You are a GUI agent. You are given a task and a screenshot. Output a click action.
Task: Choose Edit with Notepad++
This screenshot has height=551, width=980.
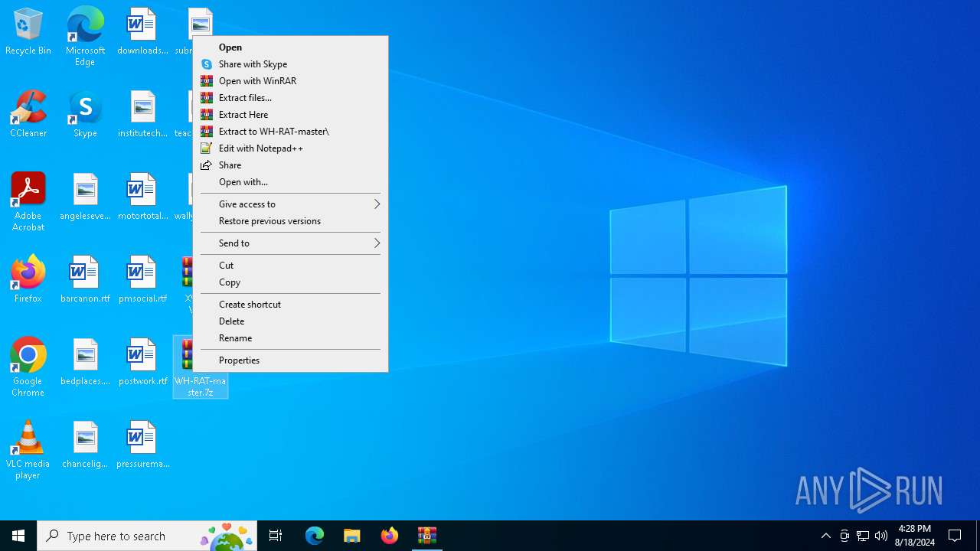(290, 148)
